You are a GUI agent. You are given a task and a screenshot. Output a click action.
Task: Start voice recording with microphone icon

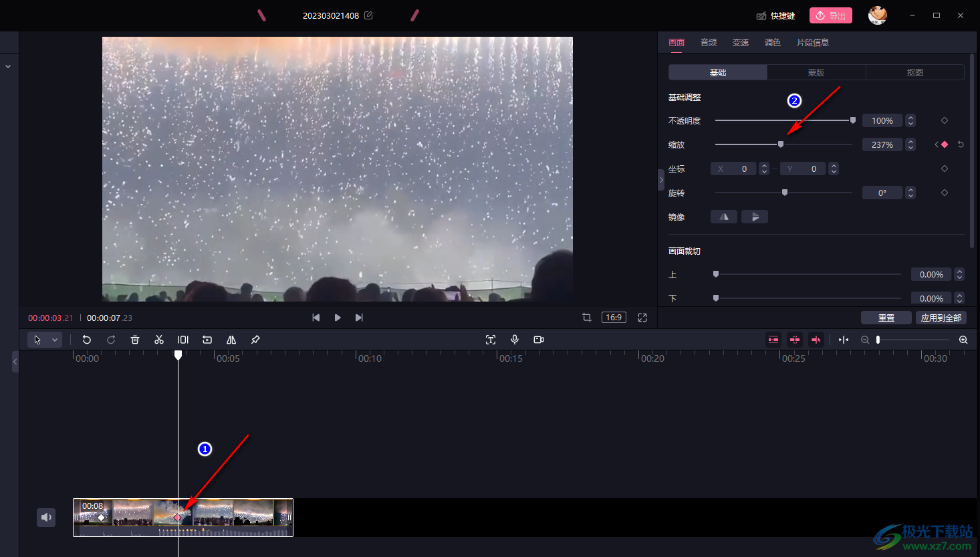point(515,340)
